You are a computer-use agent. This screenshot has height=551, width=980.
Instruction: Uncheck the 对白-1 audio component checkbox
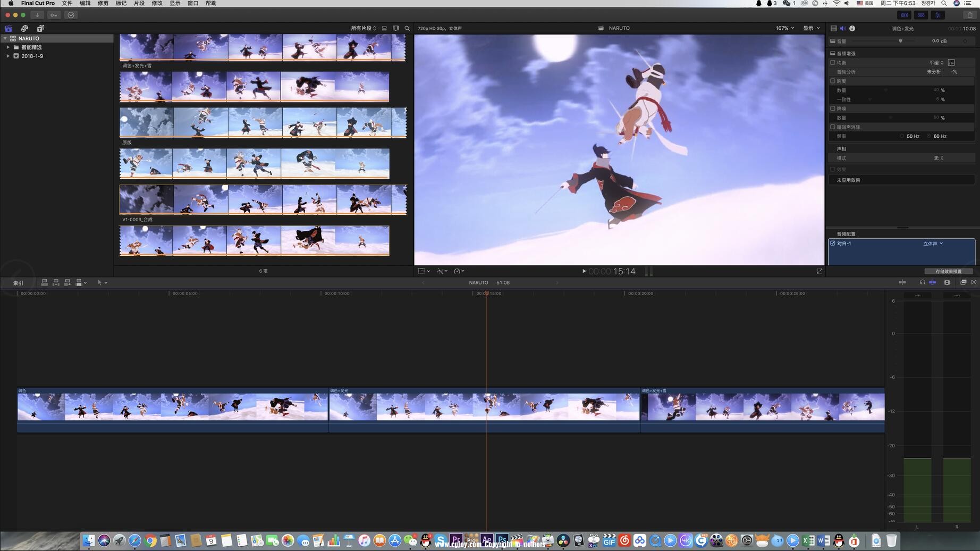833,243
